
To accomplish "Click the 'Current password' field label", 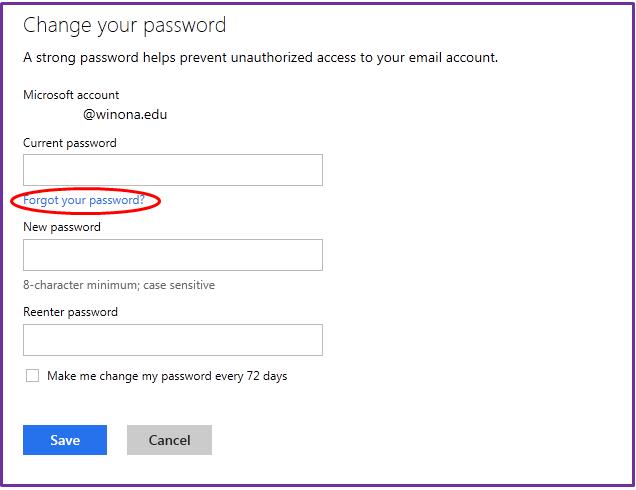I will (70, 143).
